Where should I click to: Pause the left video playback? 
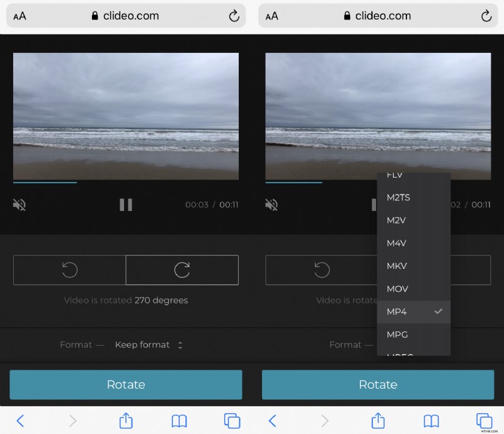(125, 205)
